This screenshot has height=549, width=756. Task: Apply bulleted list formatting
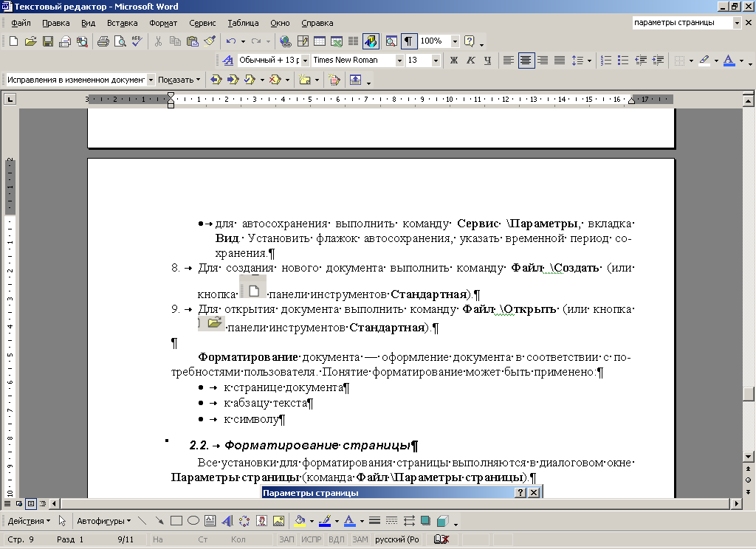pyautogui.click(x=623, y=61)
